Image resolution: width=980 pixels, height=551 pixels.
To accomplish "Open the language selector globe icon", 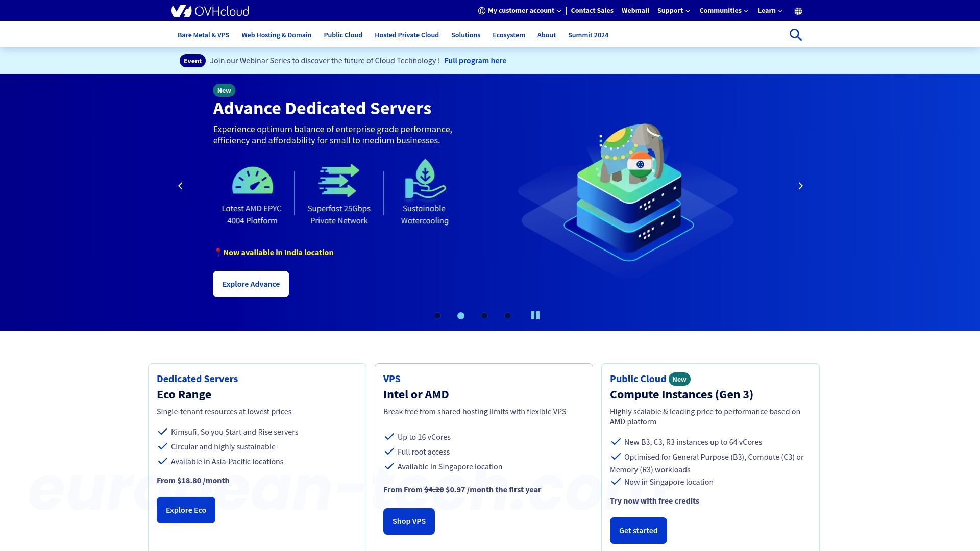I will point(798,10).
